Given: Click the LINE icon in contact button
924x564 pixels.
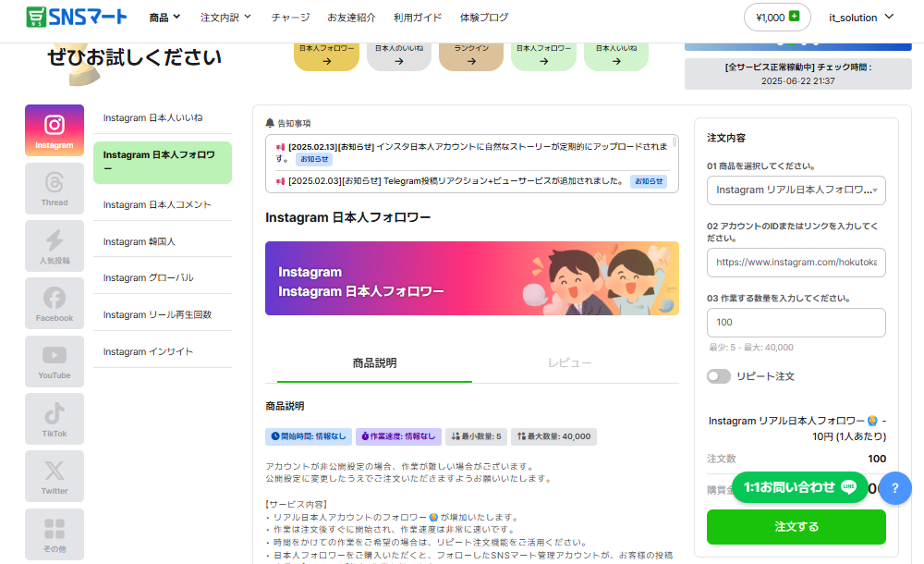Looking at the screenshot, I should (x=848, y=486).
